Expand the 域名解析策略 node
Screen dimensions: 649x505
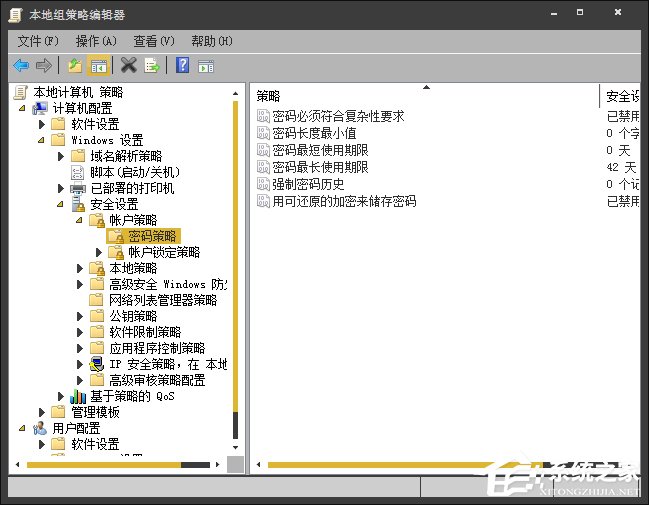(61, 156)
